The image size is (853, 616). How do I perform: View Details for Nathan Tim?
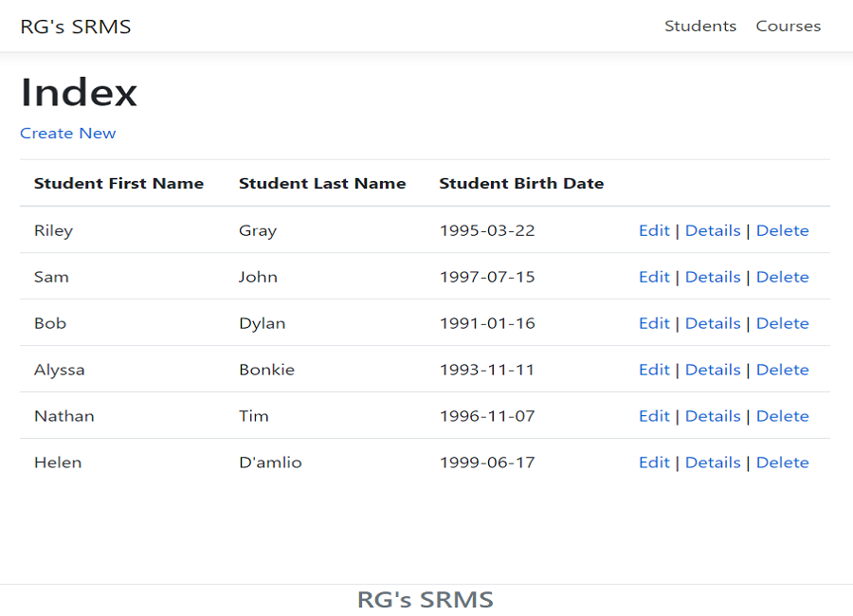[x=713, y=416]
